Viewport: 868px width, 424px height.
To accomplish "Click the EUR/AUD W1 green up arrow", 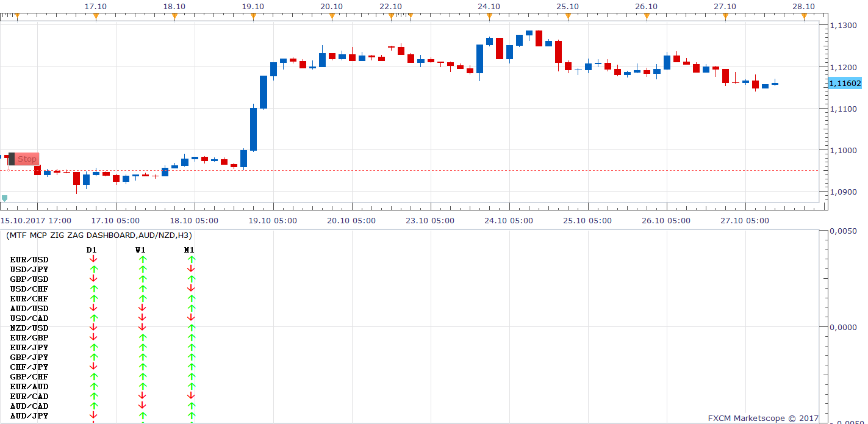I will click(x=142, y=386).
